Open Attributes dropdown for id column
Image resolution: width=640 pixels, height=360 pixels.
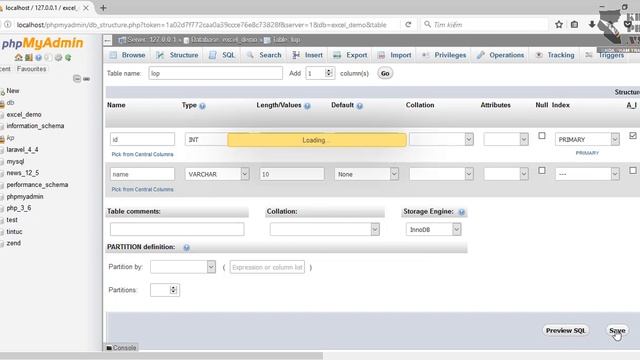pyautogui.click(x=506, y=140)
